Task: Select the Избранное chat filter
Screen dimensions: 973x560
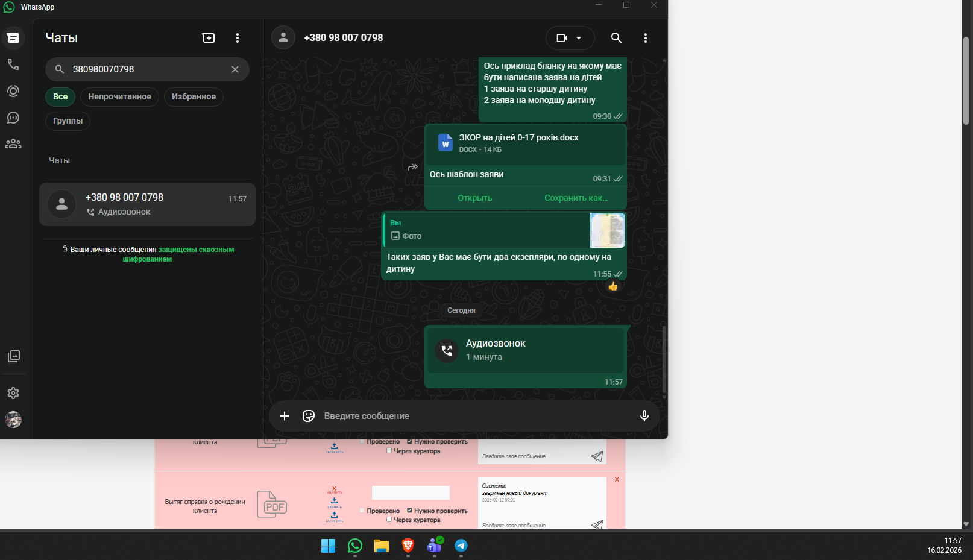Action: [194, 96]
